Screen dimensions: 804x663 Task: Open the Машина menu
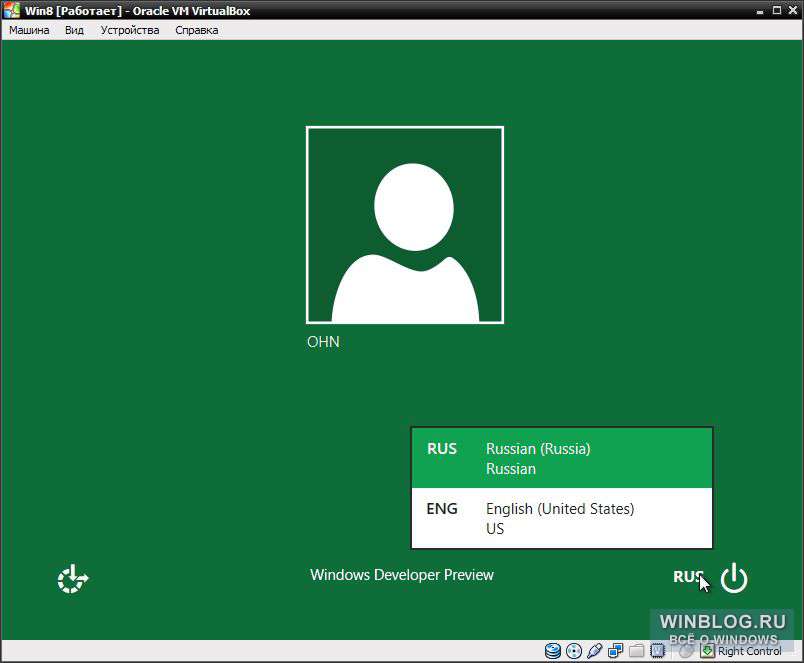coord(29,30)
